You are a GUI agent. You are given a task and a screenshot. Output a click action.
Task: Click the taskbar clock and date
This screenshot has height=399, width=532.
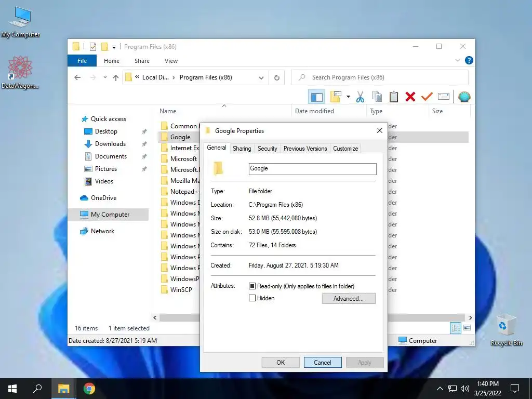click(487, 389)
